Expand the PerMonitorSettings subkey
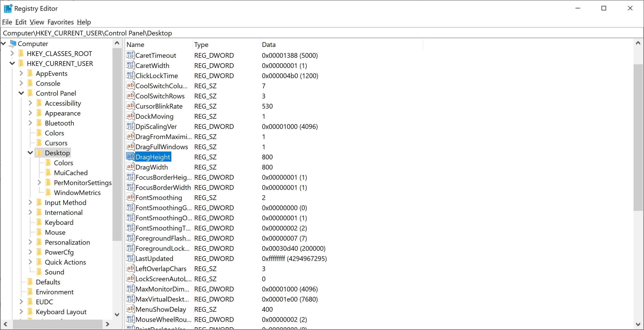Viewport: 644px width, 330px height. [x=39, y=183]
